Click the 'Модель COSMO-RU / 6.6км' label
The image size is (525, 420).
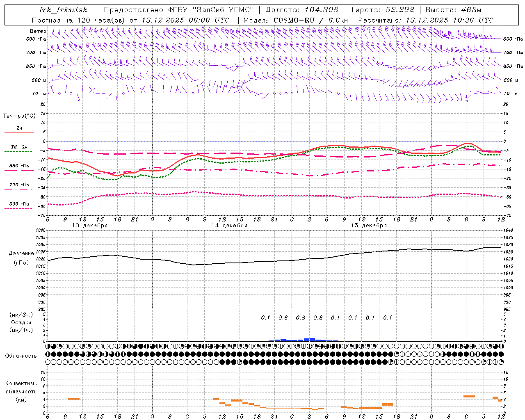click(x=295, y=20)
